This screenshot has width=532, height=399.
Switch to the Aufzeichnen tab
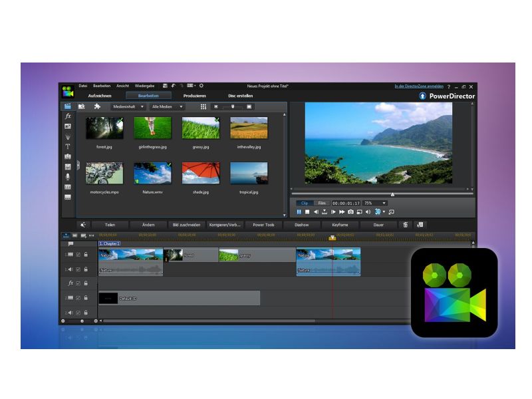tap(100, 96)
